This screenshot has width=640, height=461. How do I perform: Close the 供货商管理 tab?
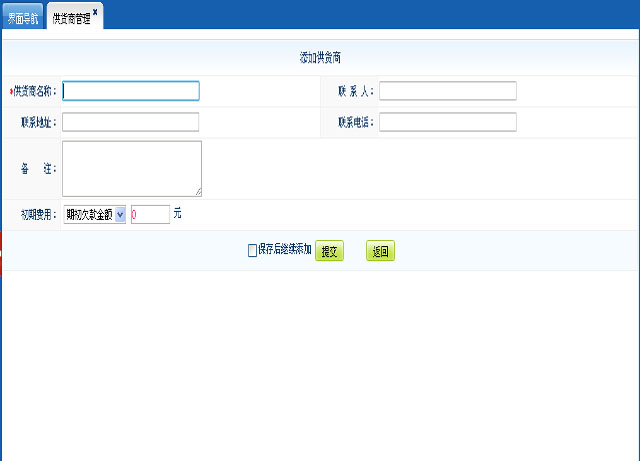click(x=95, y=13)
